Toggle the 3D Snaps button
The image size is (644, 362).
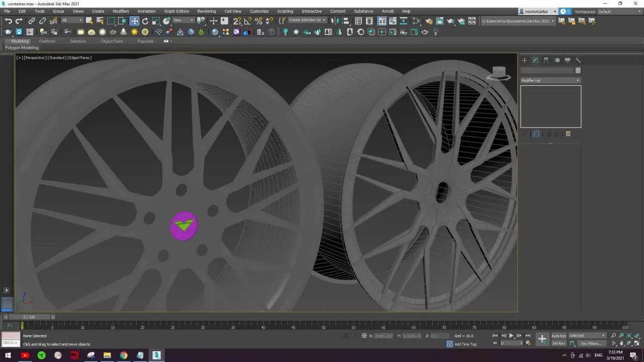(x=237, y=21)
